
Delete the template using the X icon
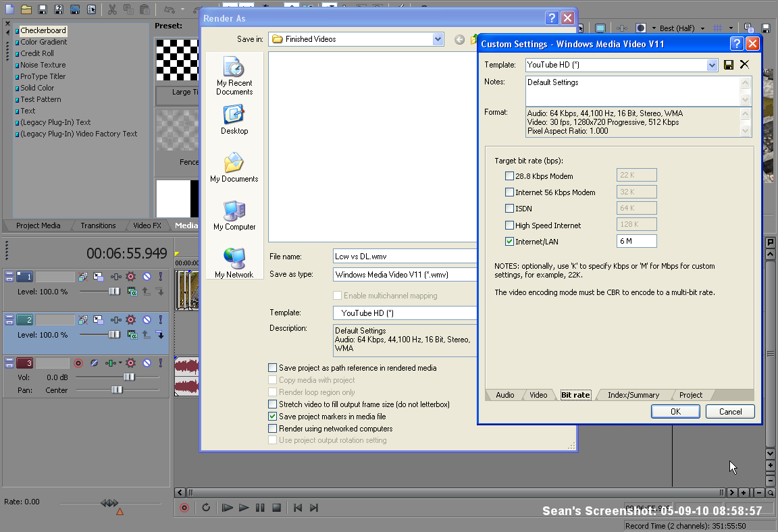tap(744, 65)
